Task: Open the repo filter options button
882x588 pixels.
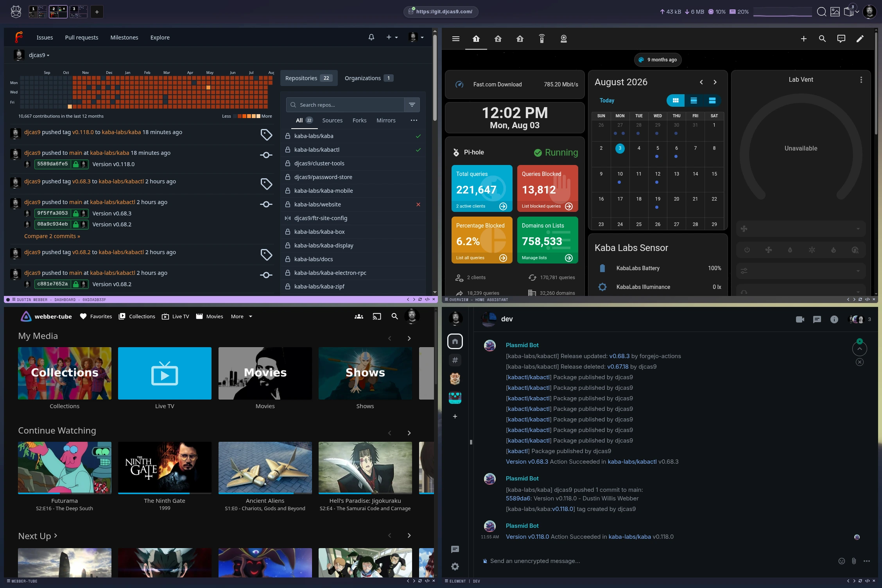Action: [x=412, y=105]
